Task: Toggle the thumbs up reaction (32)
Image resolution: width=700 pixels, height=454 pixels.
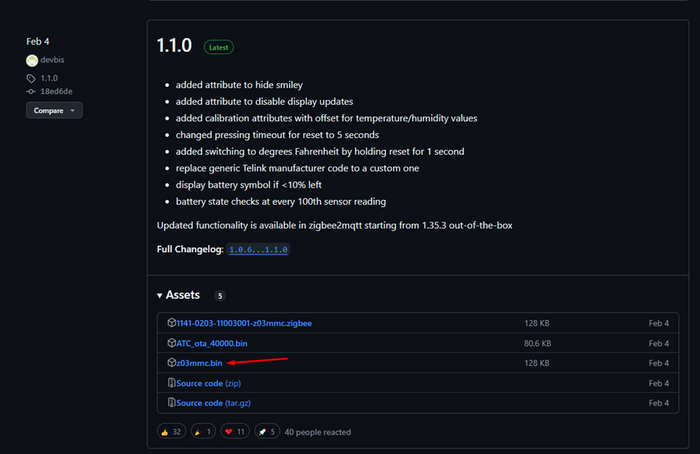Action: click(171, 432)
